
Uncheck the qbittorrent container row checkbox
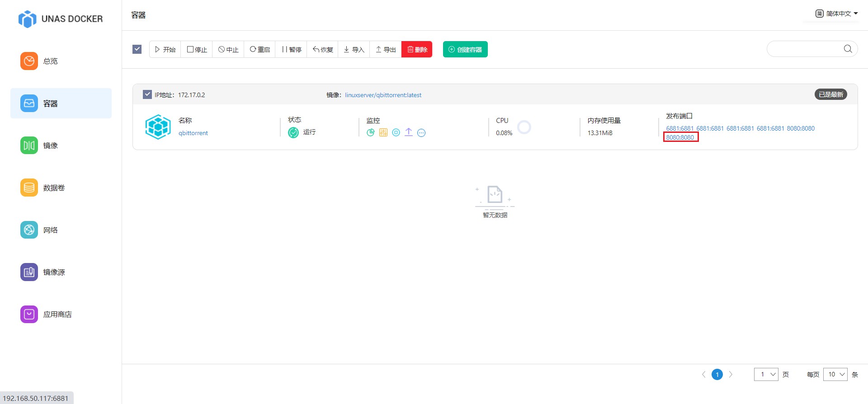147,94
